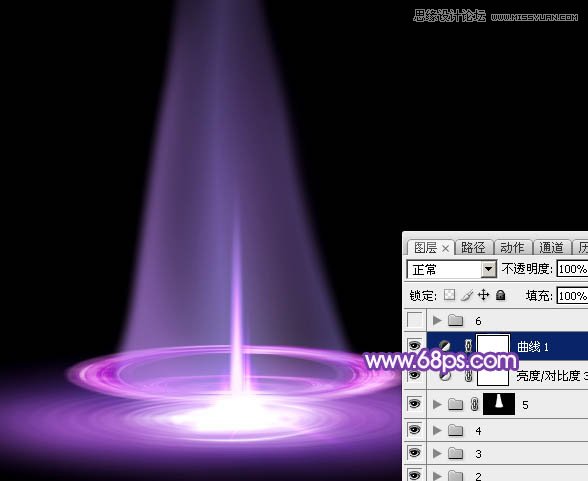Viewport: 588px width, 481px height.
Task: Click the mask link icon on 曲线 1
Action: tap(468, 346)
